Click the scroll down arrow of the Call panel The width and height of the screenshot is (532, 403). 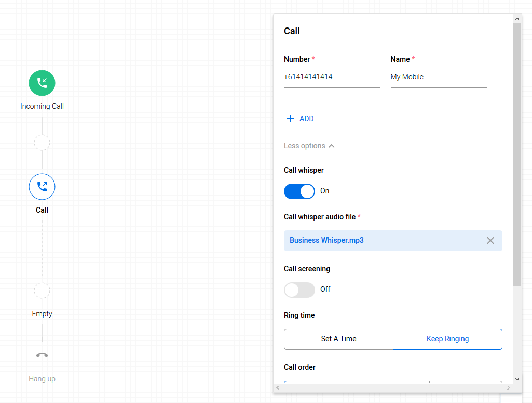[x=517, y=379]
